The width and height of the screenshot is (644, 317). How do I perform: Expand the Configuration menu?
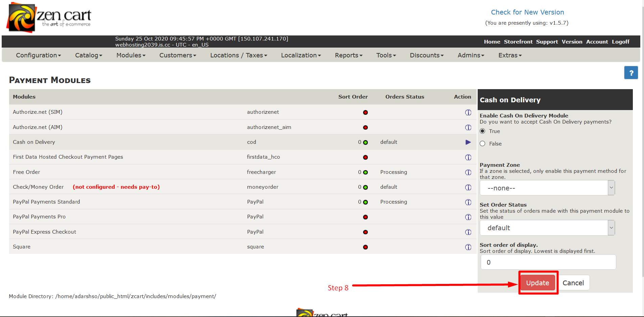point(38,55)
